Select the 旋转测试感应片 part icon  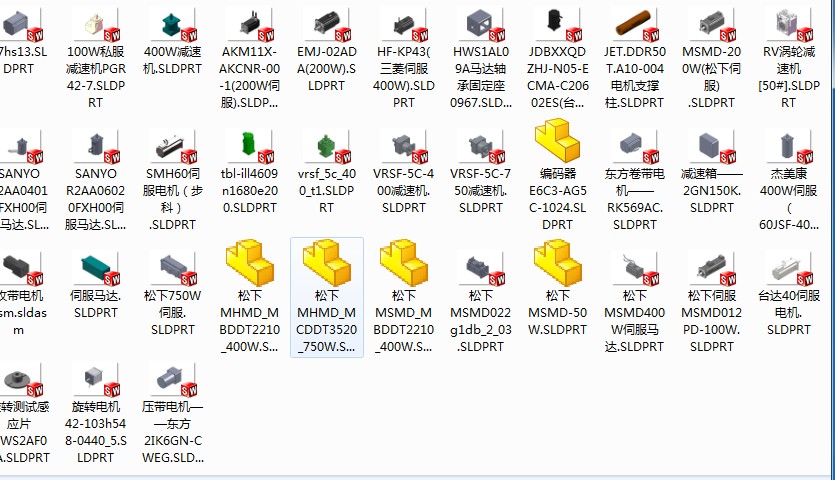(x=21, y=380)
